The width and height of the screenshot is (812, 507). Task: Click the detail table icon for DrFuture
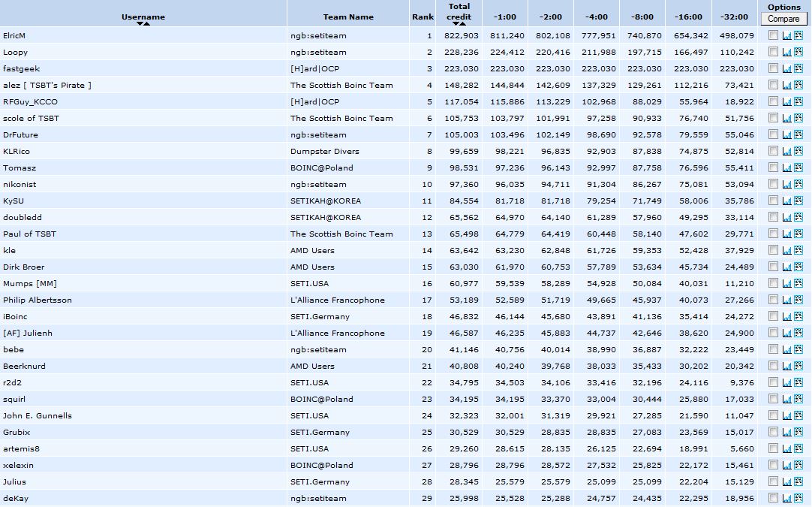click(x=798, y=135)
